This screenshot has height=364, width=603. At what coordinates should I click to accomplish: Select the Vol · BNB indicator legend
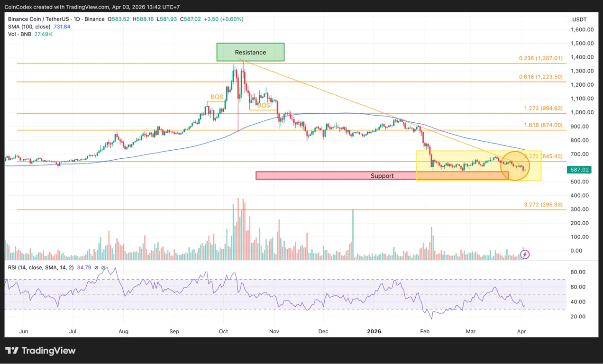(x=19, y=35)
